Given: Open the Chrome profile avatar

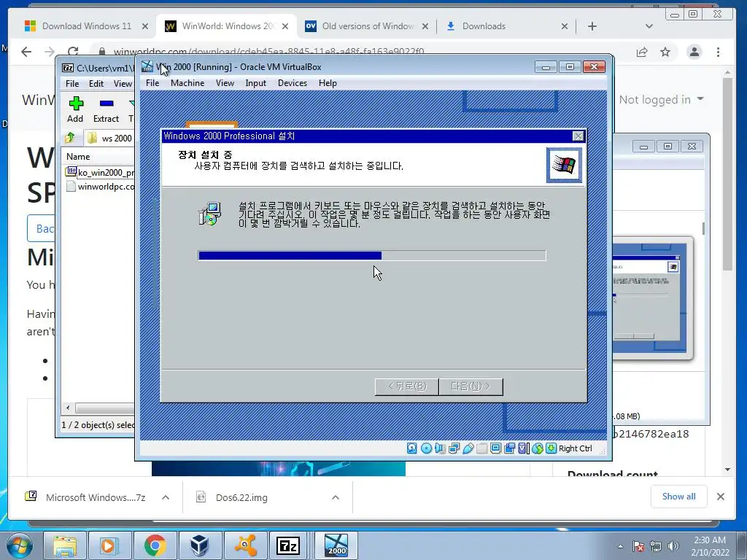Looking at the screenshot, I should pos(694,52).
